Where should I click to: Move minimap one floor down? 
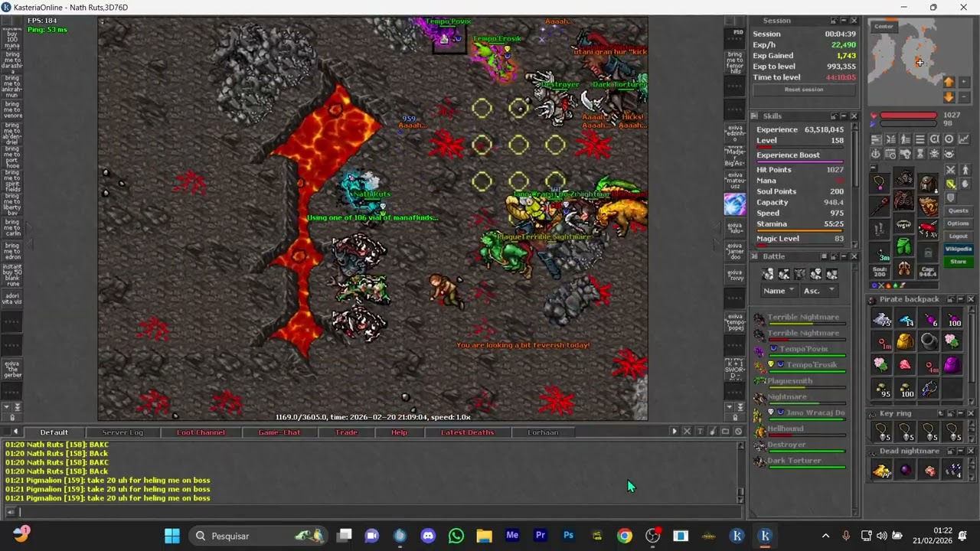(x=949, y=97)
